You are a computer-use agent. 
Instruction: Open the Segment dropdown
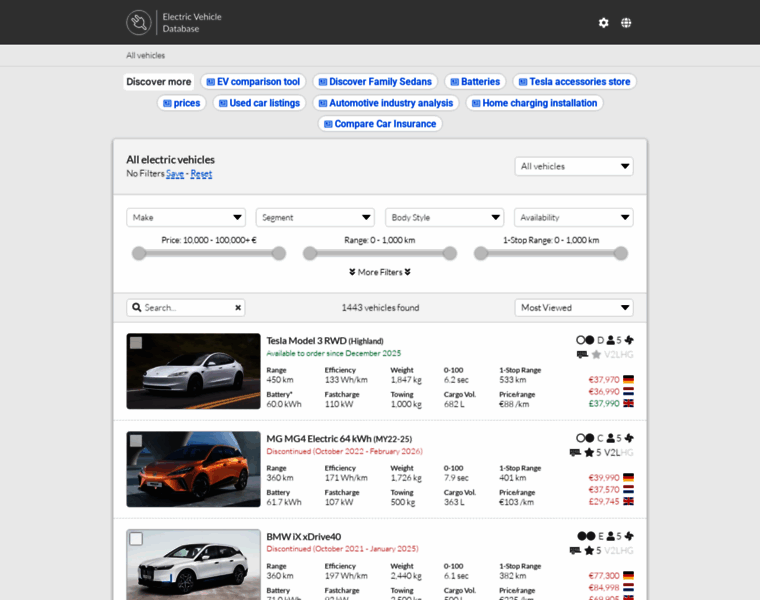click(x=315, y=218)
